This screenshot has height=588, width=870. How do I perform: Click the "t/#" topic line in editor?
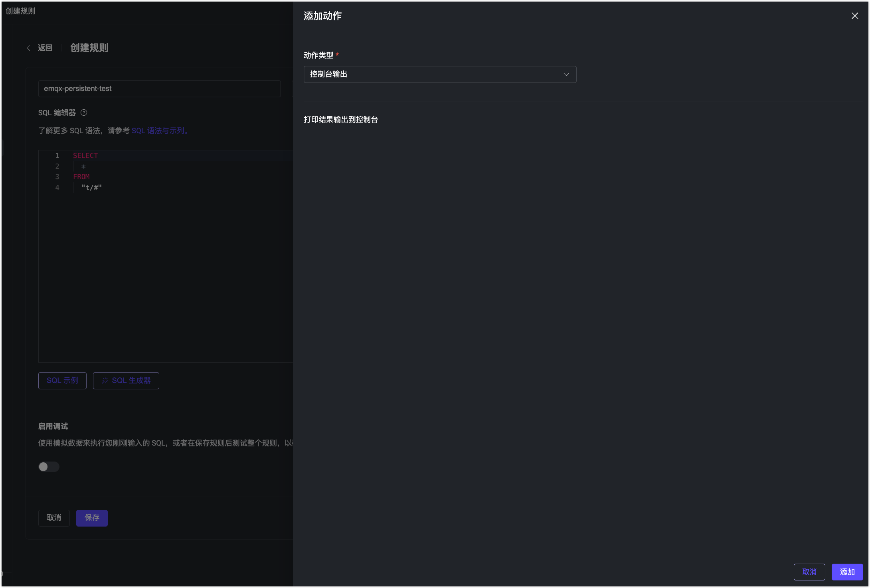pos(91,187)
